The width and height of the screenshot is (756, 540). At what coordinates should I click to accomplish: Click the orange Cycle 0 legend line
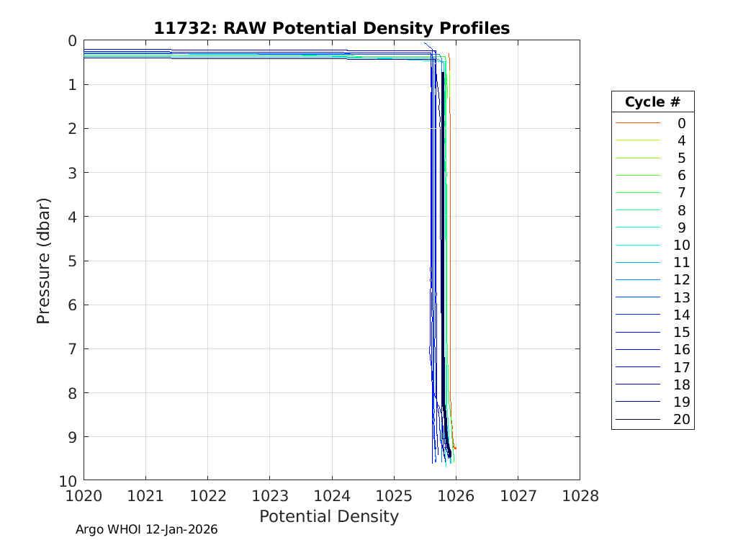click(x=638, y=123)
